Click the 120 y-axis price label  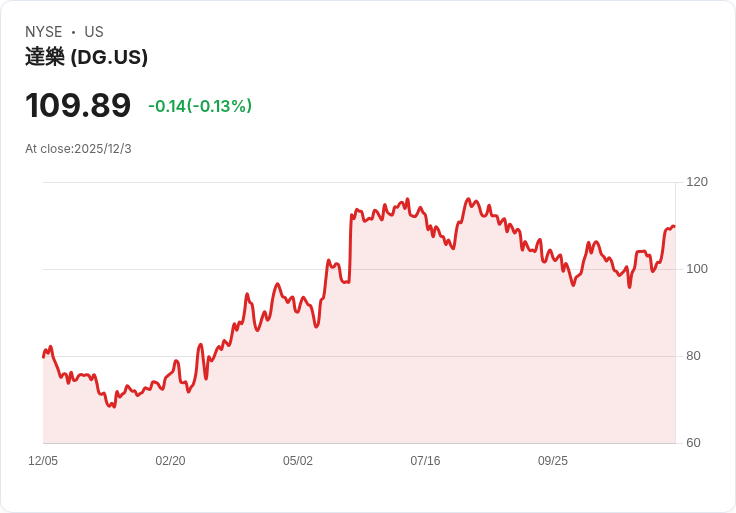[x=697, y=182]
